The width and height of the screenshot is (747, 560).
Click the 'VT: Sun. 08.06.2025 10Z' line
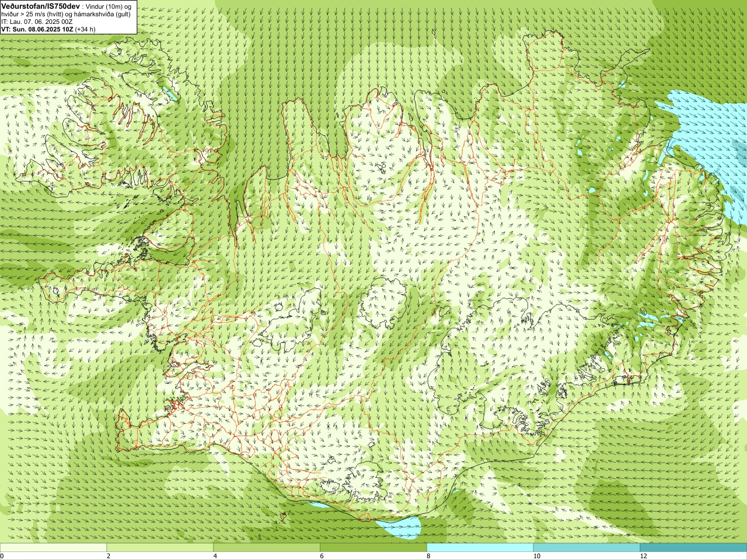37,29
